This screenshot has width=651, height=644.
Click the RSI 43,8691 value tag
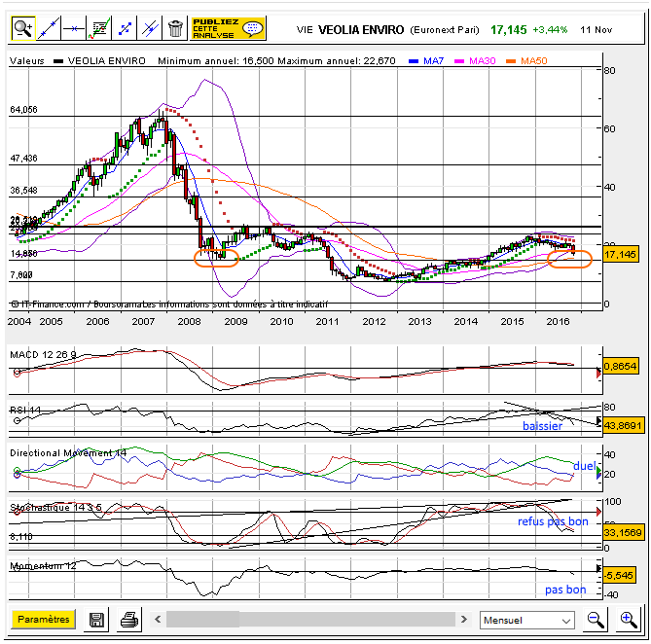coord(623,426)
